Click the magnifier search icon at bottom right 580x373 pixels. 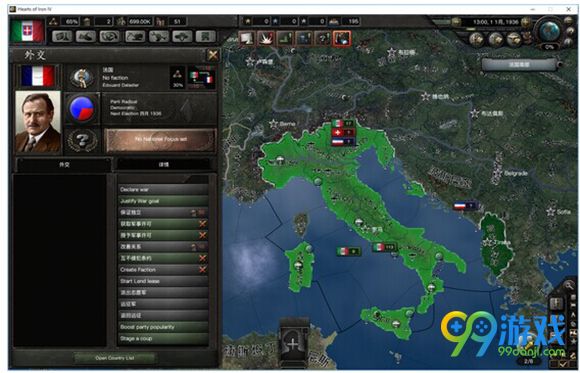click(568, 285)
